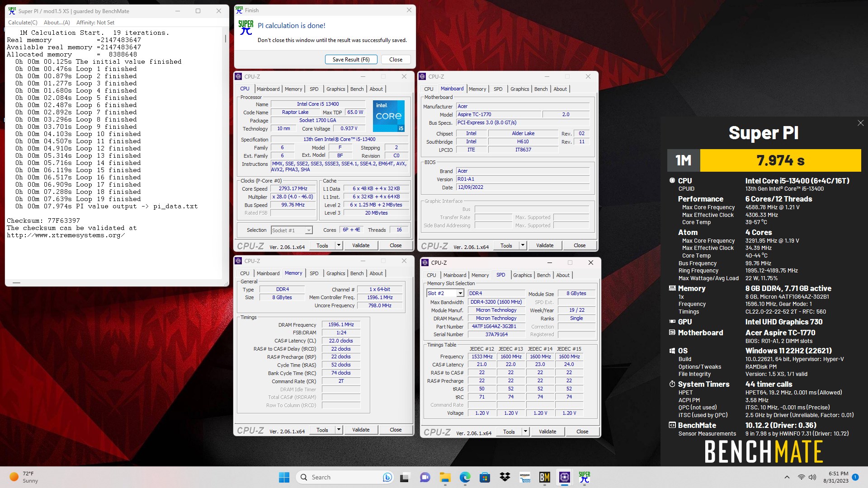Viewport: 868px width, 488px height.
Task: Open the Teams Chat taskbar icon
Action: coord(425,477)
